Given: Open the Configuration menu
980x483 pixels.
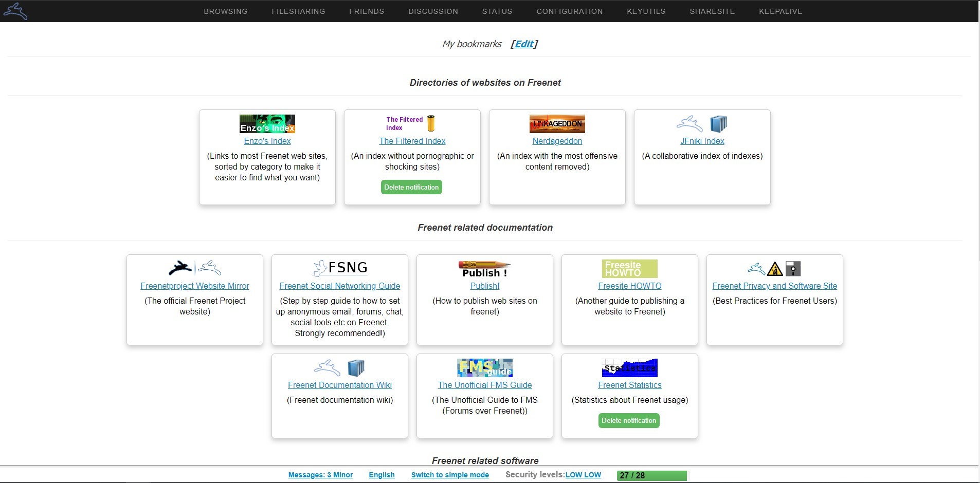Looking at the screenshot, I should tap(570, 11).
